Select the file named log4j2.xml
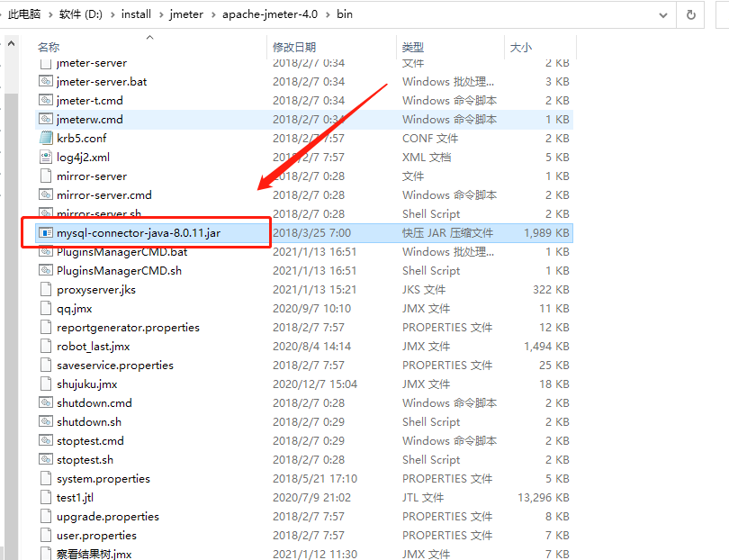This screenshot has width=729, height=560. pos(83,158)
